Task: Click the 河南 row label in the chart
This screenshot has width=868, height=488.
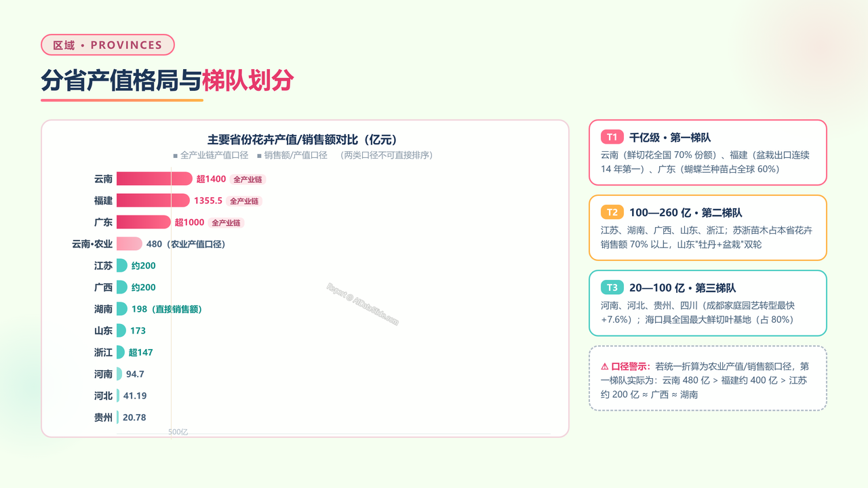Action: click(104, 374)
